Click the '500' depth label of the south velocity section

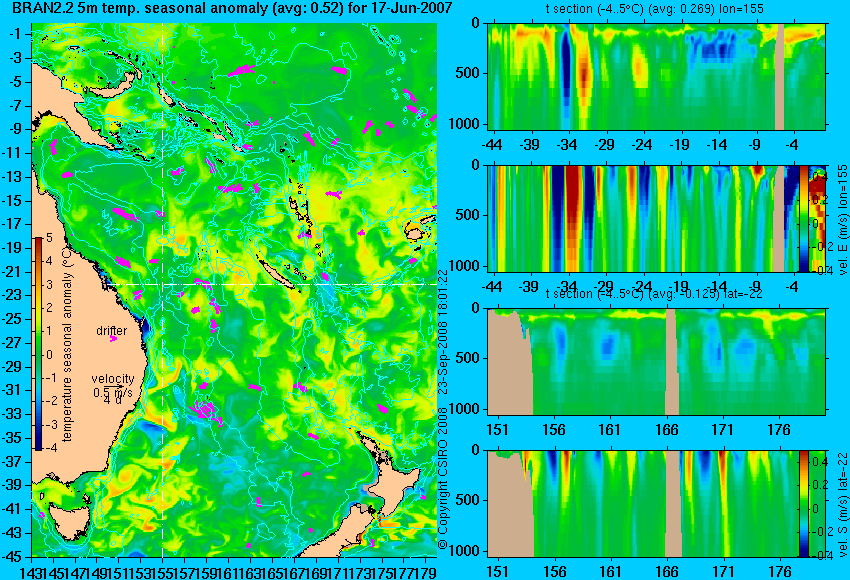pos(467,500)
